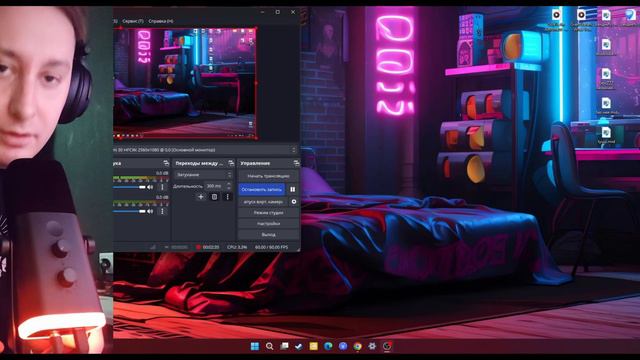Open options menu for first audio channel
Image resolution: width=640 pixels, height=360 pixels.
[162, 187]
